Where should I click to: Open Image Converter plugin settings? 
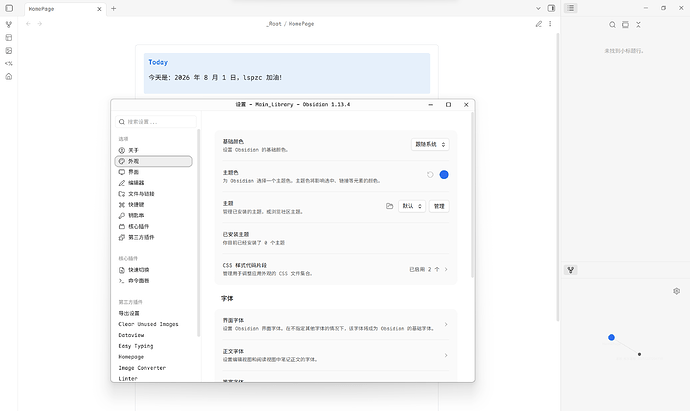click(154, 368)
